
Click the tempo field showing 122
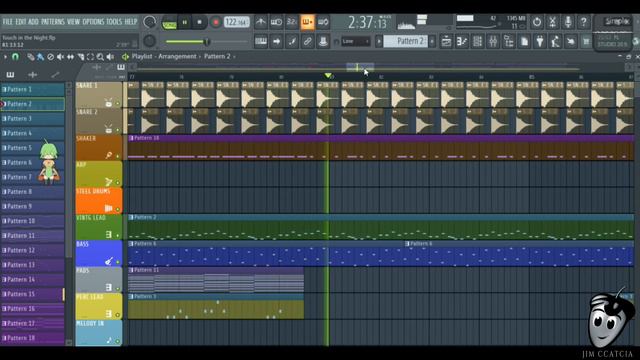tap(236, 22)
